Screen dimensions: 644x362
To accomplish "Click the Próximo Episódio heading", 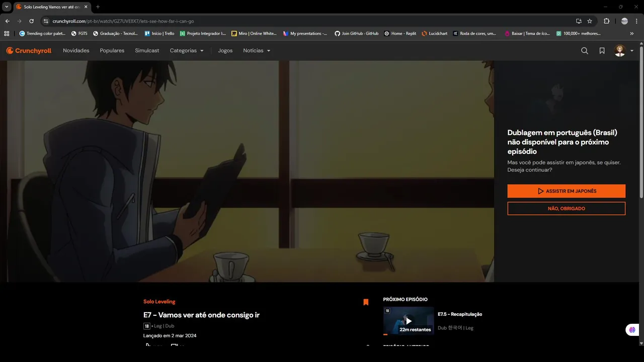I will tap(406, 299).
